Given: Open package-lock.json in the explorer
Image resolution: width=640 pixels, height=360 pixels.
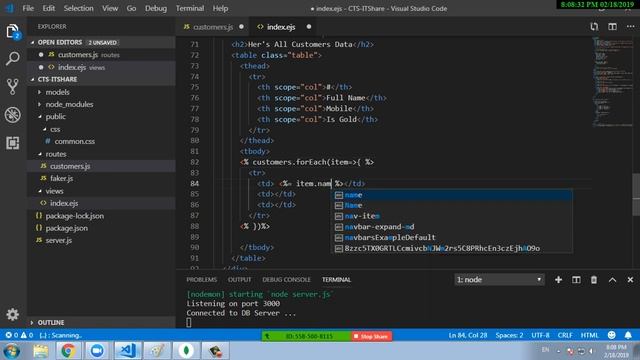Looking at the screenshot, I should click(102, 216).
